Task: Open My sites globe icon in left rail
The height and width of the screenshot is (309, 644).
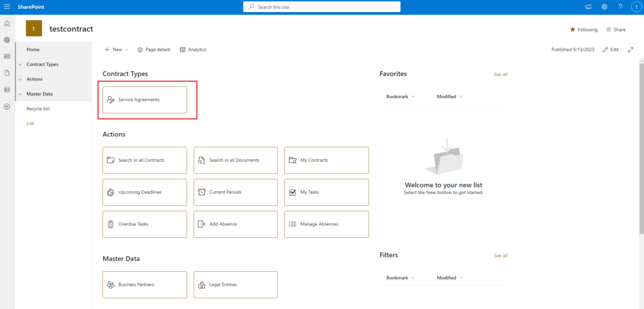Action: [7, 40]
